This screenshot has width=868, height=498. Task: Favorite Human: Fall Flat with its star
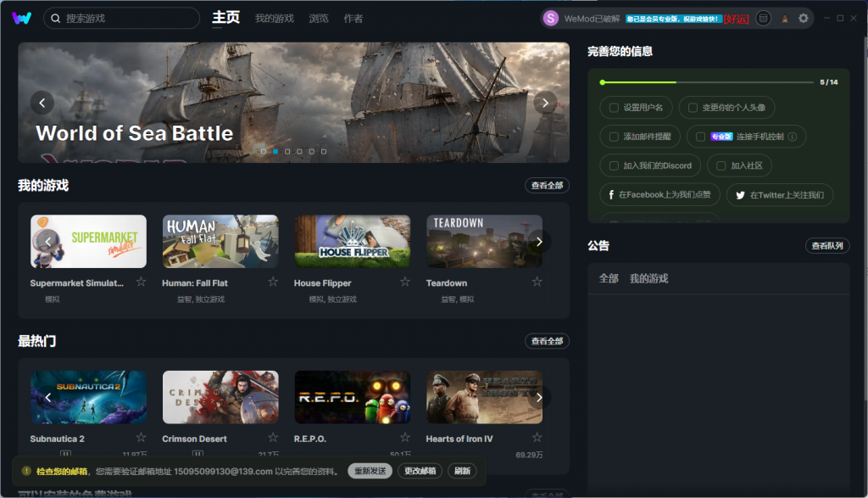(x=273, y=282)
